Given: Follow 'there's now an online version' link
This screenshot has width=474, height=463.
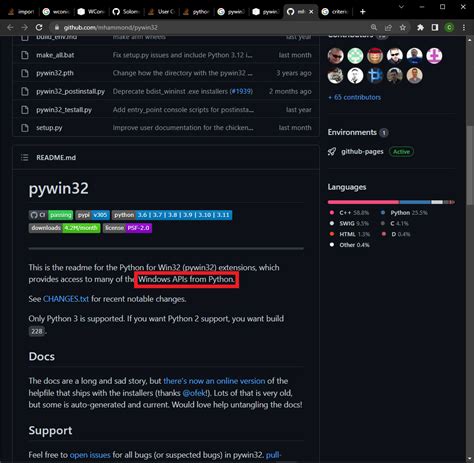Looking at the screenshot, I should coord(214,381).
